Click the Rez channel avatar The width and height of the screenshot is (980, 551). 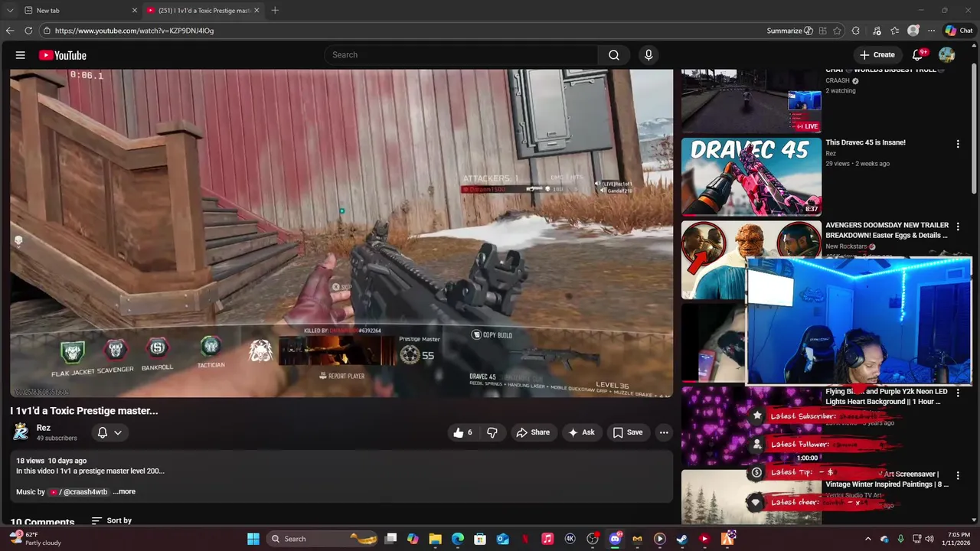tap(21, 432)
